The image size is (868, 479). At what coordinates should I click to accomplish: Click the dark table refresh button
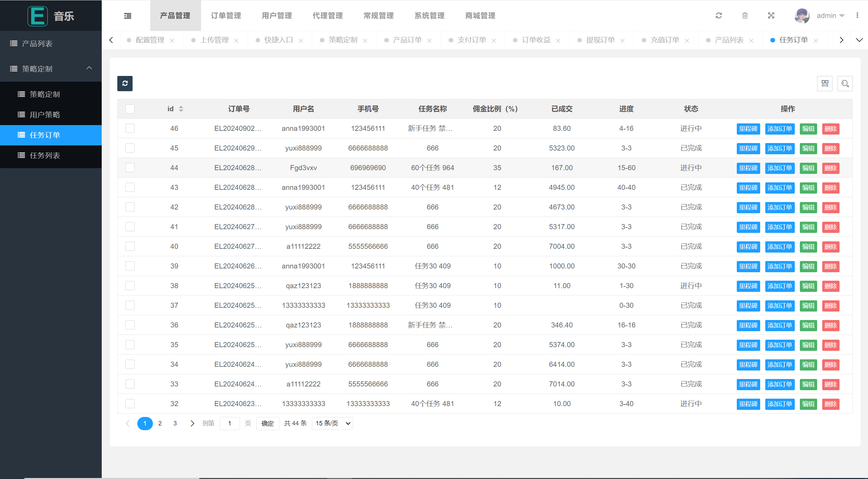point(125,83)
